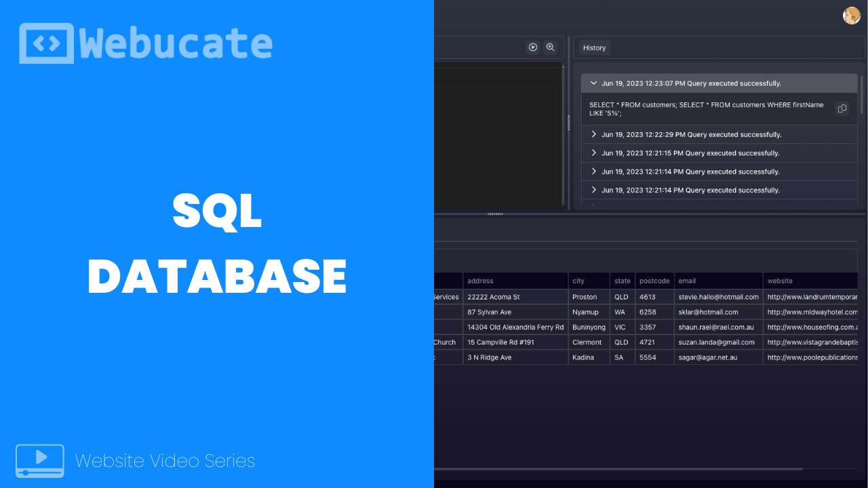Select state cell 'WA'
The width and height of the screenshot is (868, 488).
(x=623, y=312)
